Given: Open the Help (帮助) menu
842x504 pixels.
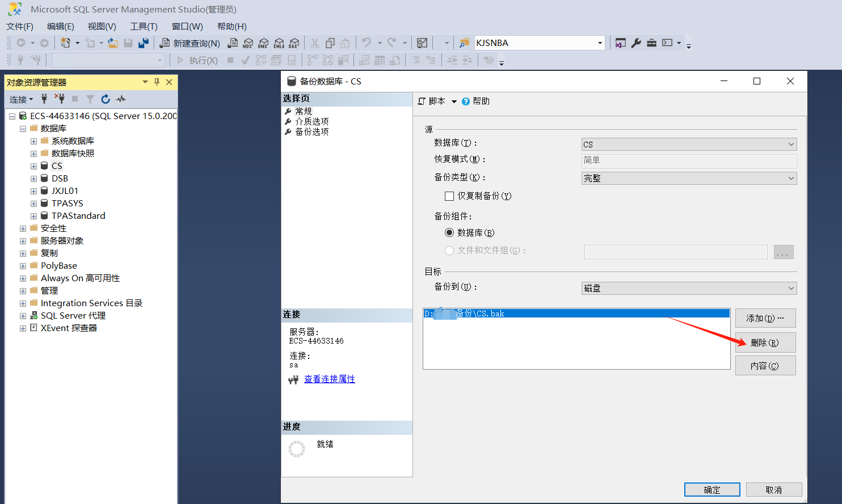Looking at the screenshot, I should coord(232,27).
